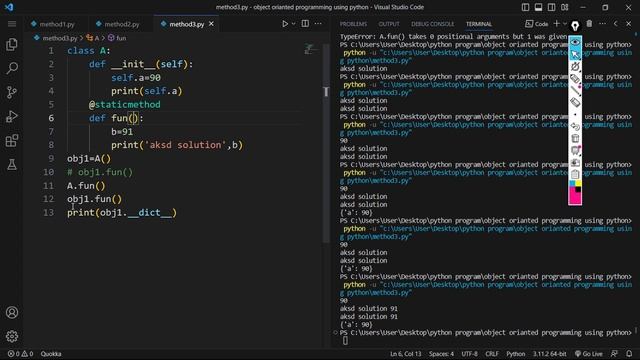Open the Search view in activity bar
This screenshot has height=360, width=640.
(x=12, y=68)
